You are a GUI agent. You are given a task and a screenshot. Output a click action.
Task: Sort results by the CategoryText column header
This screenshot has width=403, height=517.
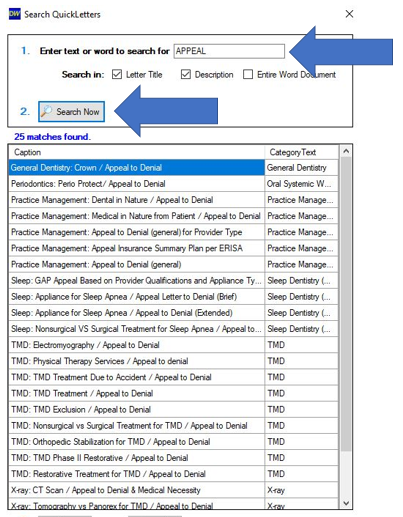tap(301, 152)
